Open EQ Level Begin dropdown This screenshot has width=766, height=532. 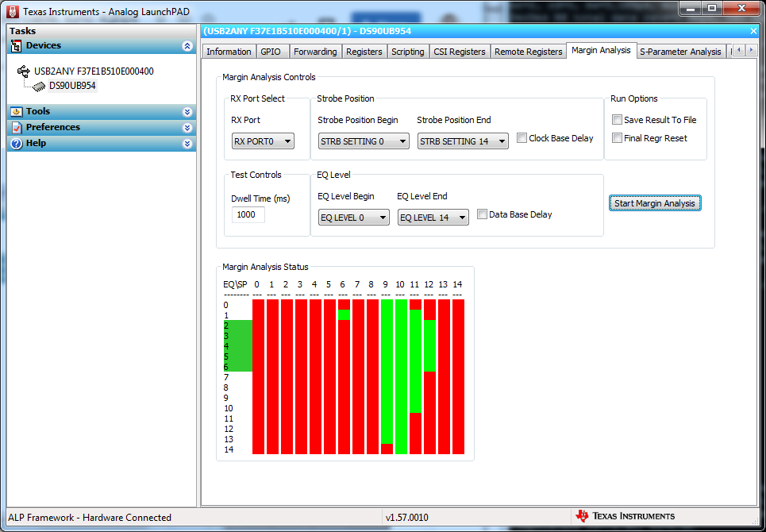[354, 218]
